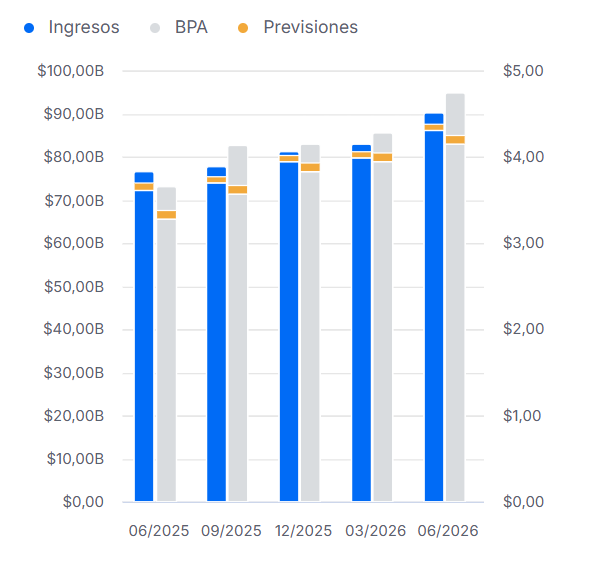The image size is (591, 577).
Task: Select the gray BPA bar for 12/2025
Action: [310, 323]
